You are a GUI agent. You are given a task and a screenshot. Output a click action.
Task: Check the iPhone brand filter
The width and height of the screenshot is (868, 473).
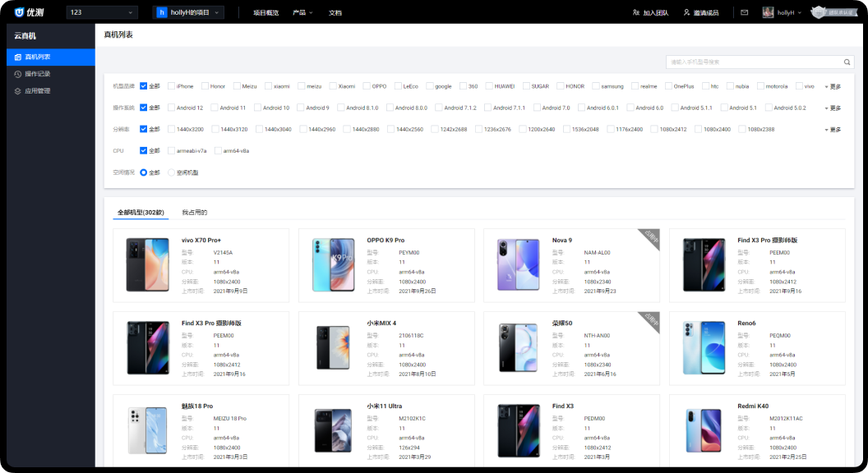click(171, 86)
